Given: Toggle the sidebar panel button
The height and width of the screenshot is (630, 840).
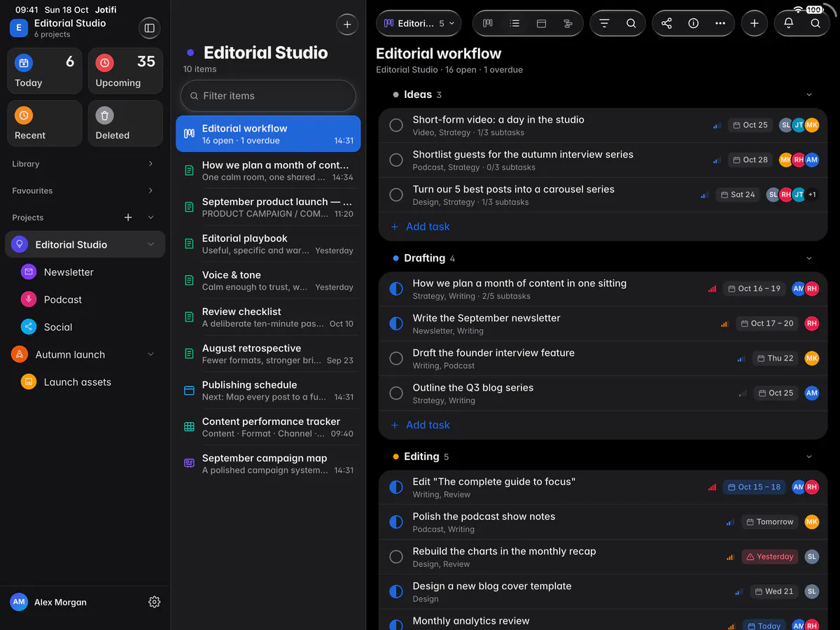Looking at the screenshot, I should click(x=149, y=28).
